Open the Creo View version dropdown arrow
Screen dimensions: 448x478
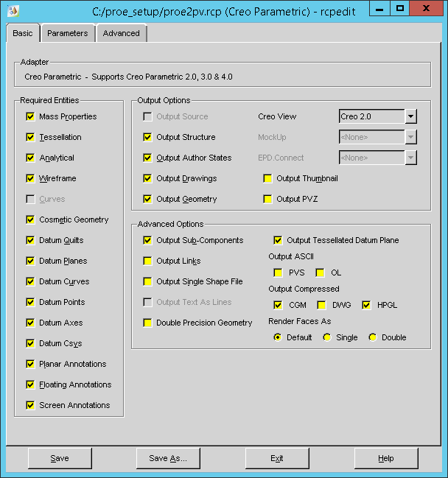pos(411,116)
